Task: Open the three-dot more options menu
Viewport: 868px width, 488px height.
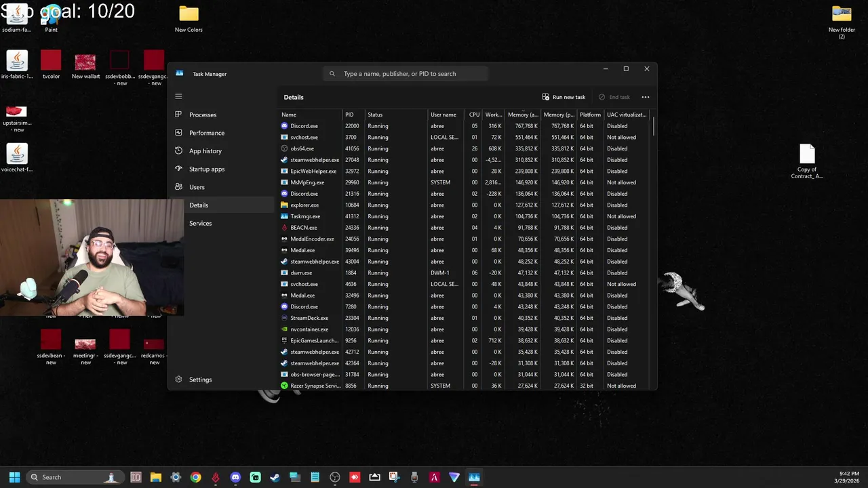Action: click(x=646, y=97)
